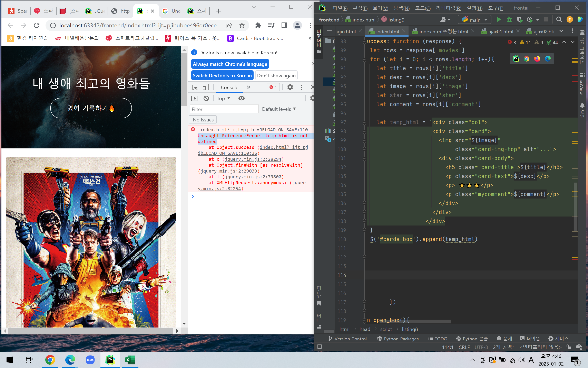Screen dimensions: 588x368
Task: Open built-in preview from editor popup
Action: pyautogui.click(x=516, y=59)
